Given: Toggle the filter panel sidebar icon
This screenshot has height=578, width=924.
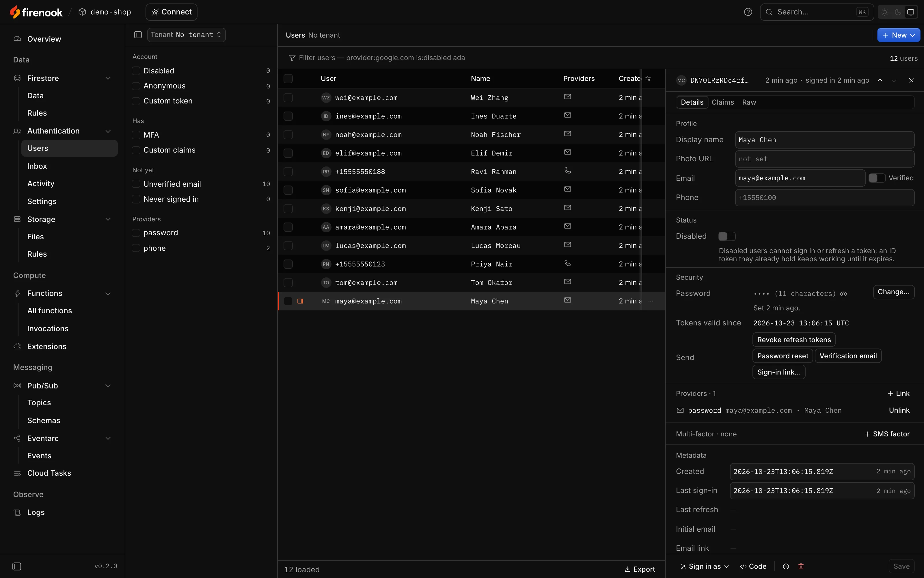Looking at the screenshot, I should coord(138,35).
